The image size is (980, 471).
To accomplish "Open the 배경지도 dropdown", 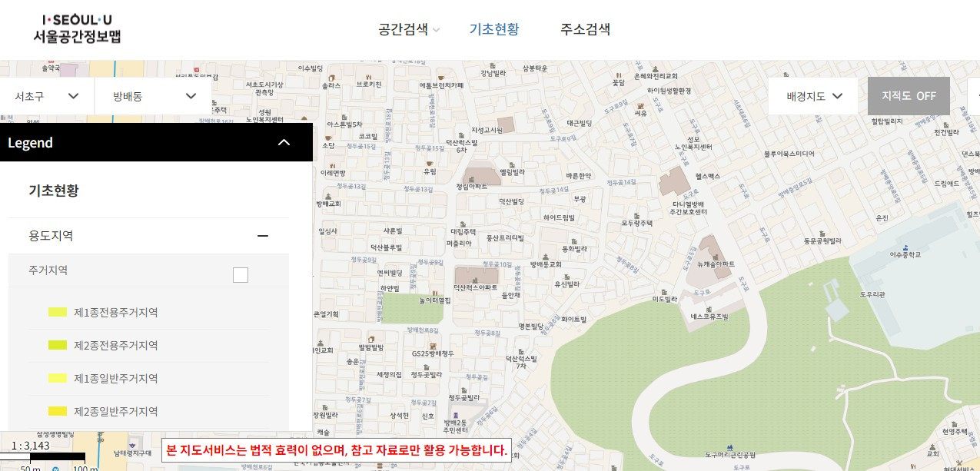I will (x=813, y=96).
